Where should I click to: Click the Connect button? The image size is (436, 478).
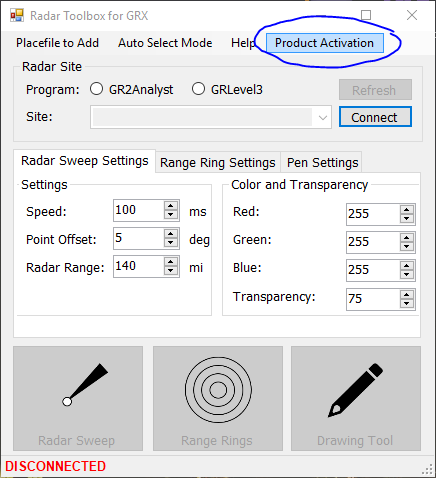pos(375,117)
